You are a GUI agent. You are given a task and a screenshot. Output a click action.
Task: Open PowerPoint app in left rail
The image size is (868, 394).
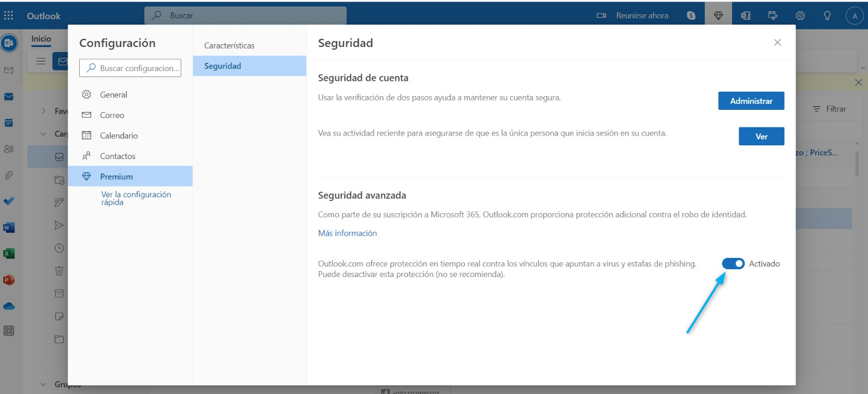click(x=9, y=280)
